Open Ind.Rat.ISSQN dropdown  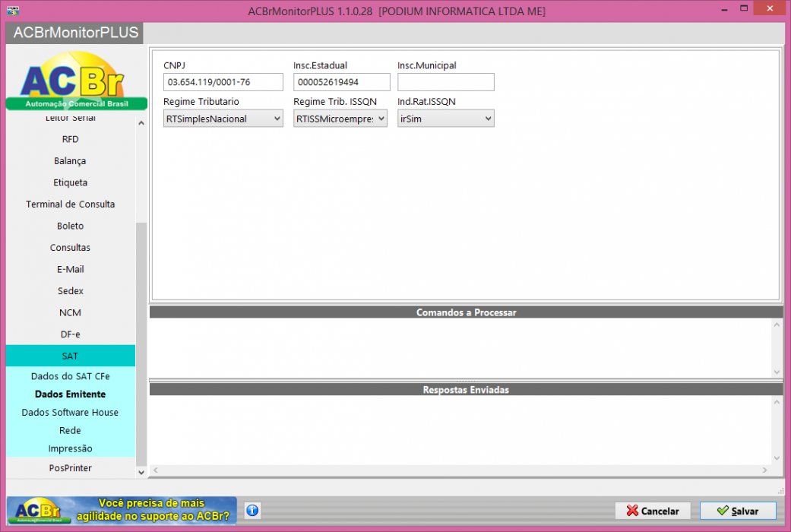pyautogui.click(x=446, y=119)
